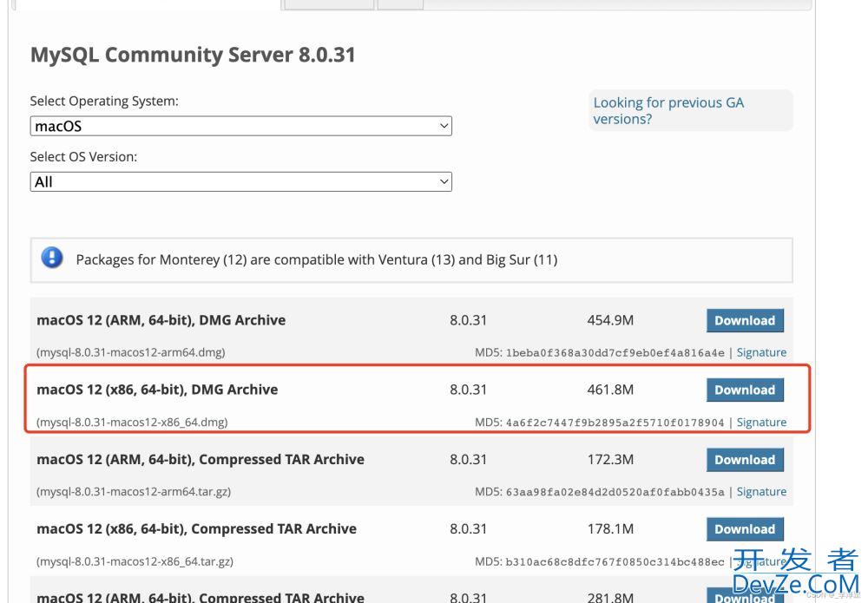Screen dimensions: 868x603
Task: Click the size value 172.3M
Action: tap(610, 460)
